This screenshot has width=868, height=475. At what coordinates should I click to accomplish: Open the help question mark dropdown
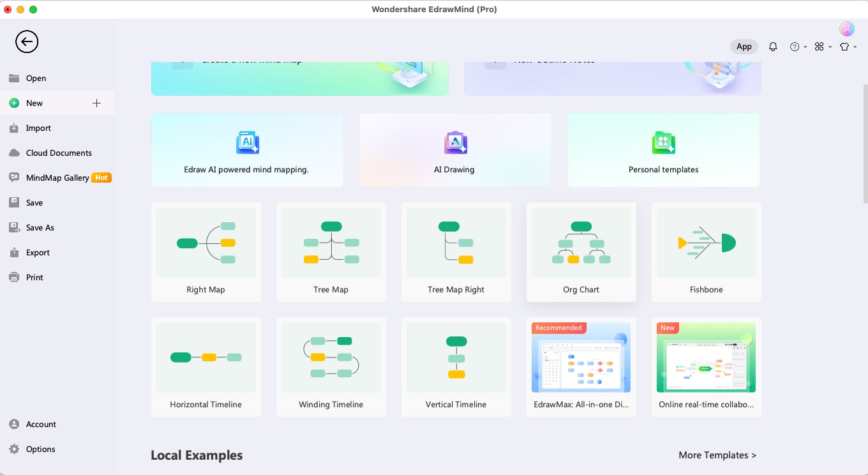pos(798,47)
